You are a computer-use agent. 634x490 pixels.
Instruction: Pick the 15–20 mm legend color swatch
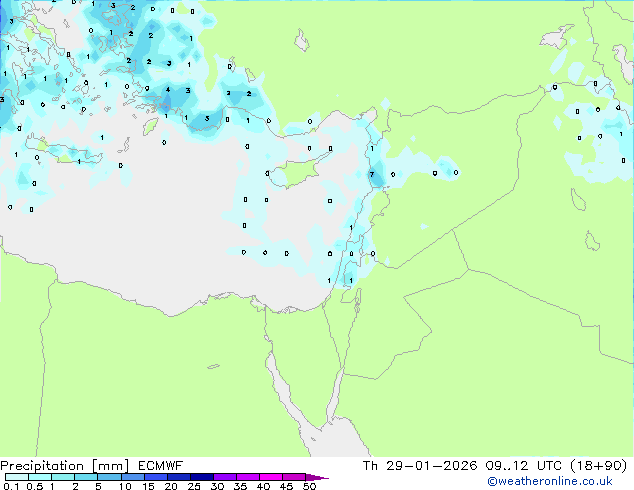pyautogui.click(x=156, y=477)
